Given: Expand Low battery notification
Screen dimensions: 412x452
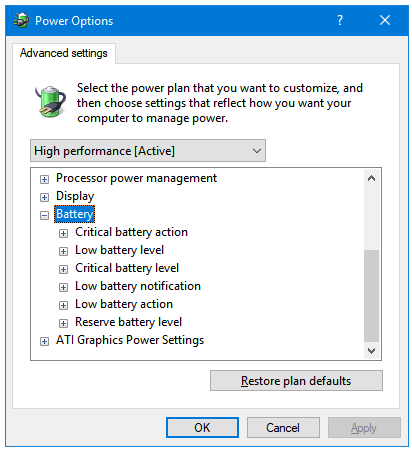Looking at the screenshot, I should (x=63, y=287).
